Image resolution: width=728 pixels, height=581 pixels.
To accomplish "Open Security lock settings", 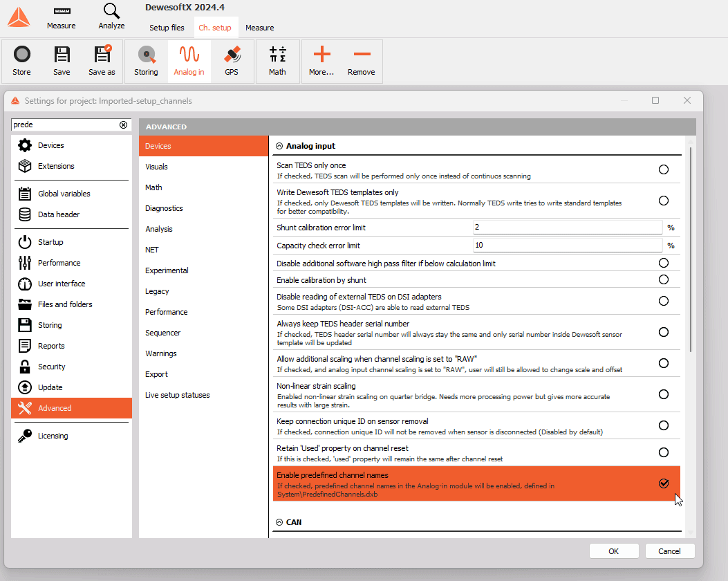I will [x=71, y=367].
